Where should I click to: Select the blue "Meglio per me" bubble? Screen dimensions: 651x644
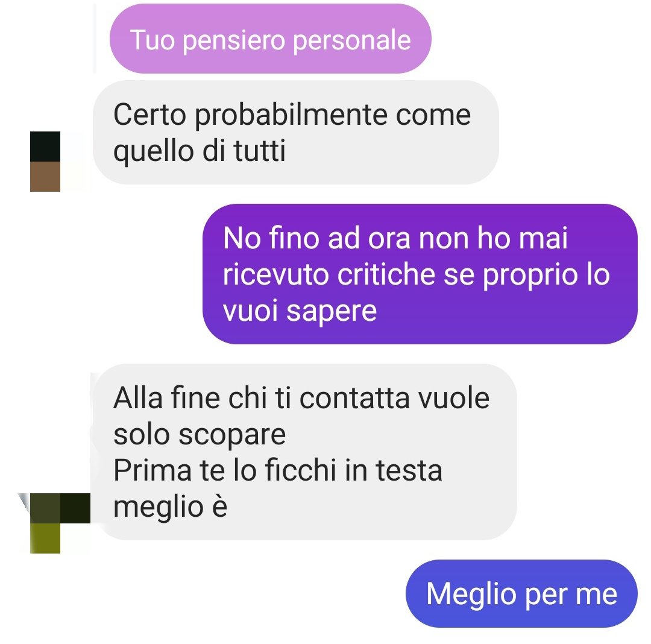[x=521, y=593]
